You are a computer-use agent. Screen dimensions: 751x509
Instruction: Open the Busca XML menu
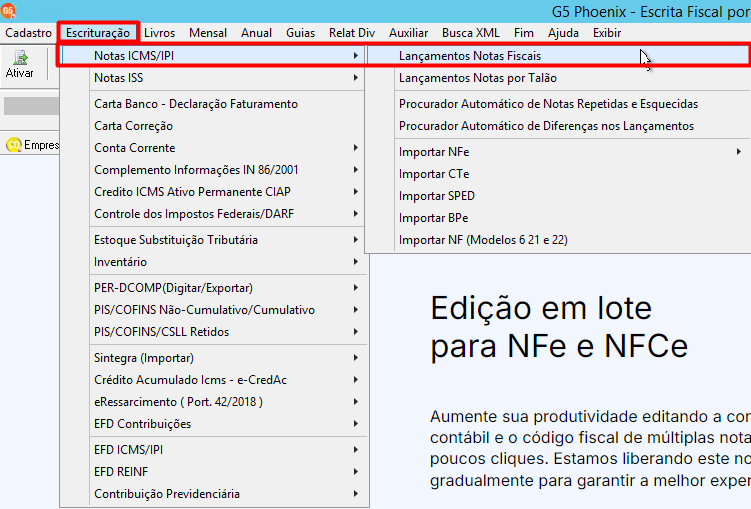click(x=470, y=33)
